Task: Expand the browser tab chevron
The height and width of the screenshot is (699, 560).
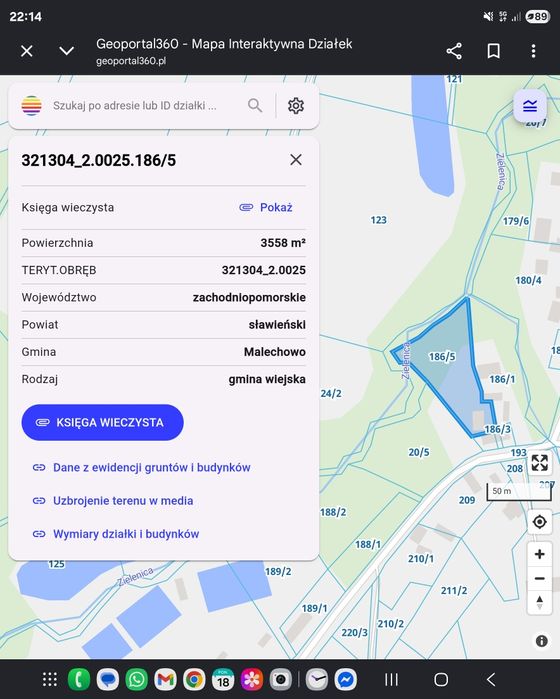Action: point(66,51)
